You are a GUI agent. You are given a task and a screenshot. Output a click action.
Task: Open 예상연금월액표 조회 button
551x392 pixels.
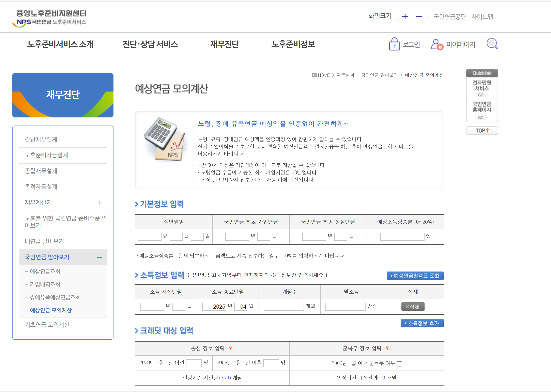tap(415, 276)
